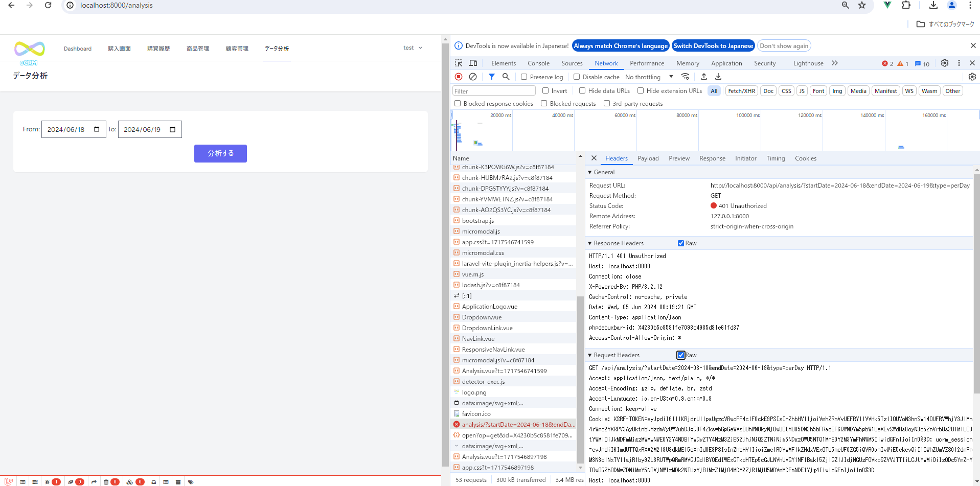The height and width of the screenshot is (486, 980).
Task: Open the test user dropdown menu
Action: point(413,48)
